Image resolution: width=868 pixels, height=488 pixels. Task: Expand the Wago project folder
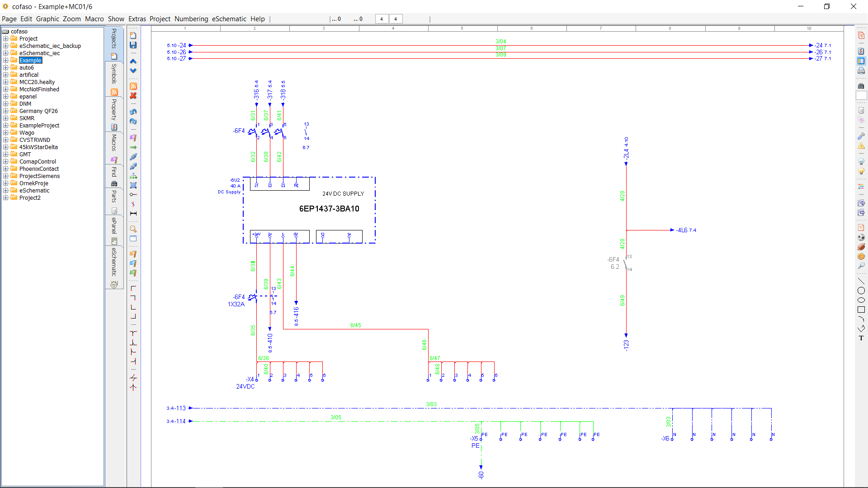[5, 133]
